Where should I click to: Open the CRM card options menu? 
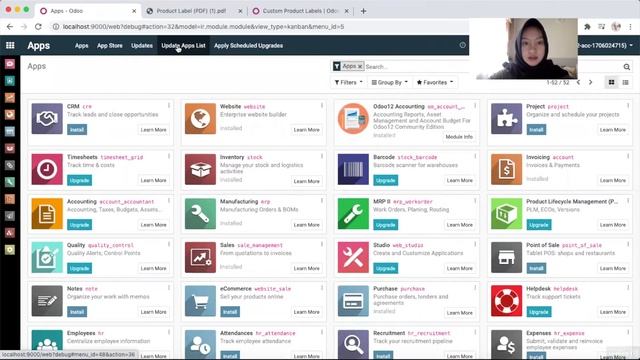(x=169, y=105)
